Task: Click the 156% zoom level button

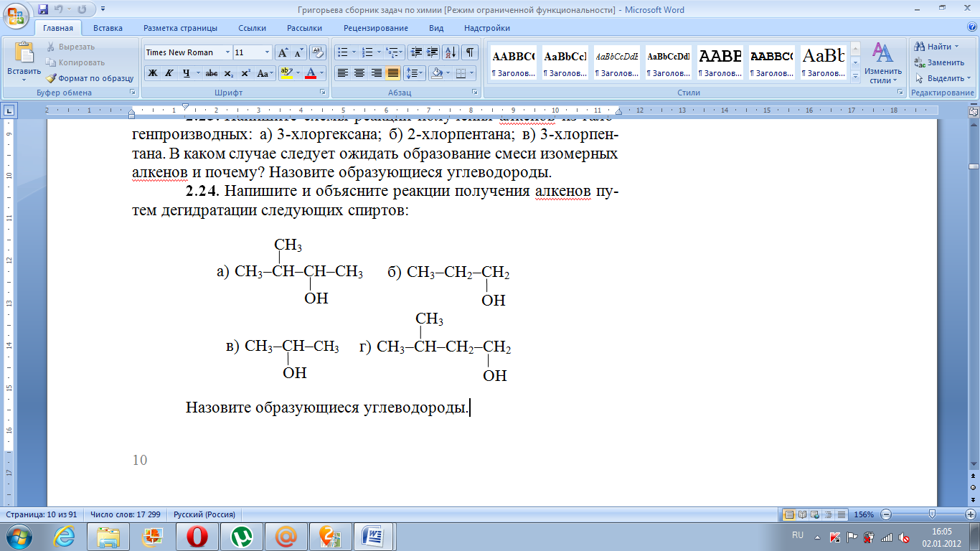Action: coord(865,514)
